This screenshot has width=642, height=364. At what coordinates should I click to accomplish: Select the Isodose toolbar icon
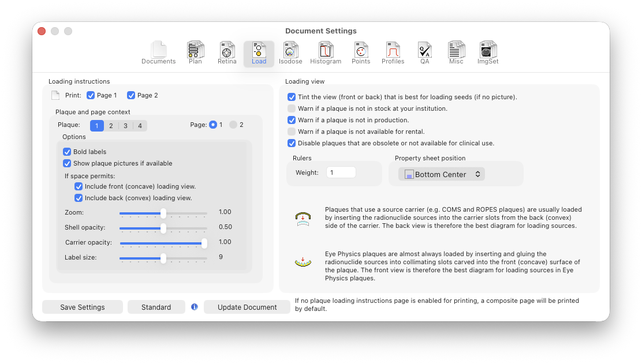pyautogui.click(x=290, y=53)
